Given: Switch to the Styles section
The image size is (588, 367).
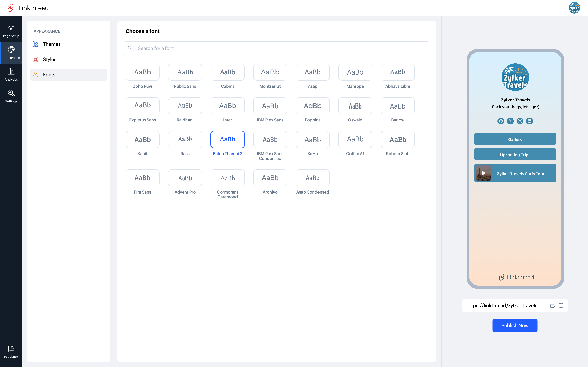Looking at the screenshot, I should pyautogui.click(x=50, y=59).
